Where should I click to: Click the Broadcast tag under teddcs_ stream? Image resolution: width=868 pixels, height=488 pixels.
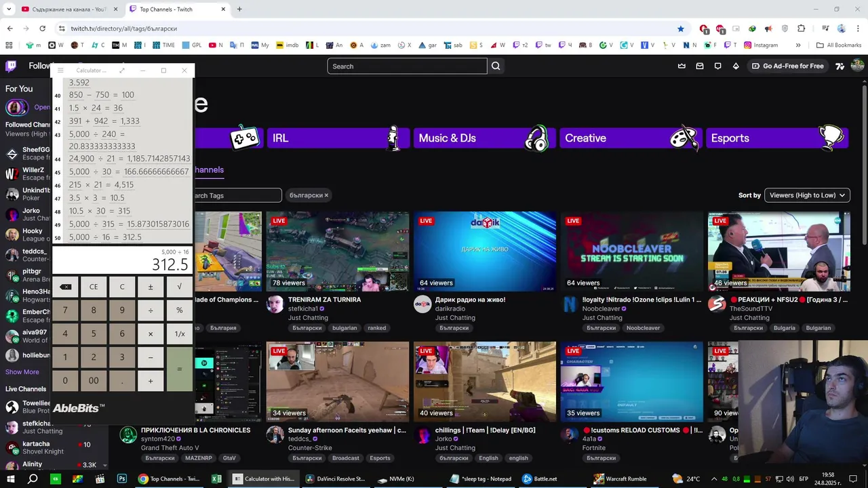[346, 458]
